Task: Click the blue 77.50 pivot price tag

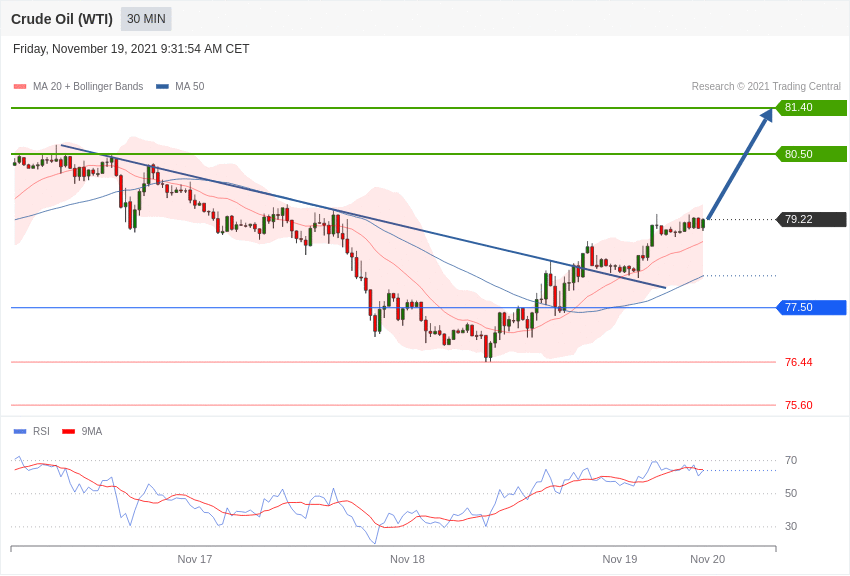Action: (811, 308)
